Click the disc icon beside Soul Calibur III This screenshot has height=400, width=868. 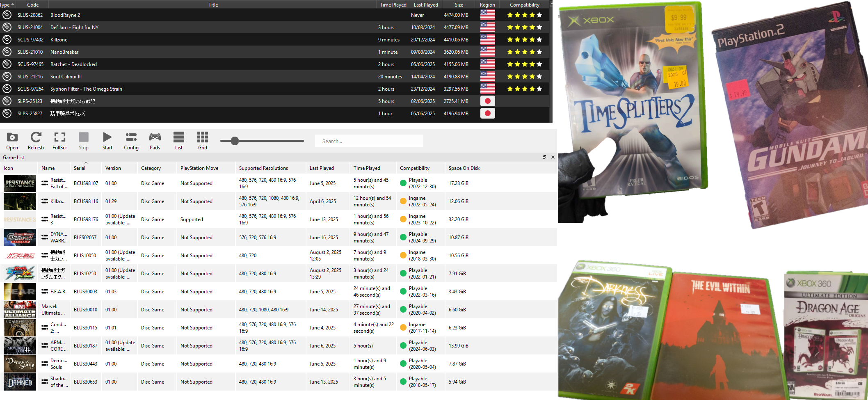(x=7, y=76)
